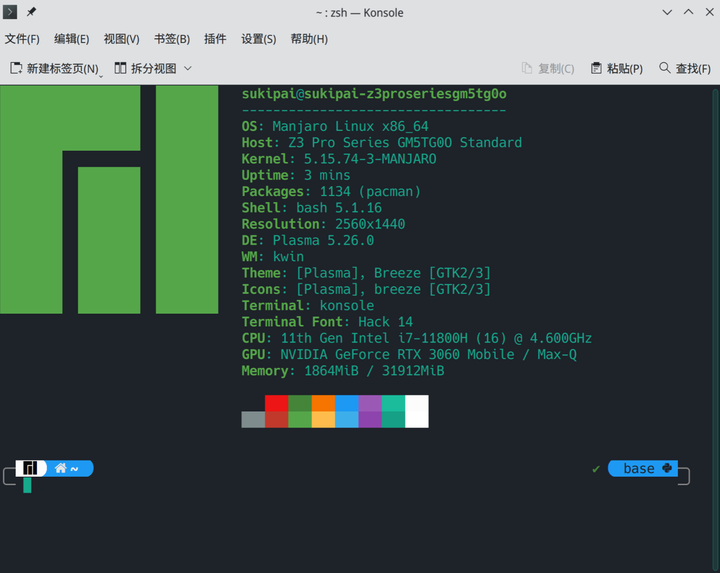The width and height of the screenshot is (720, 573).
Task: Click the home icon in prompt segment
Action: [61, 468]
